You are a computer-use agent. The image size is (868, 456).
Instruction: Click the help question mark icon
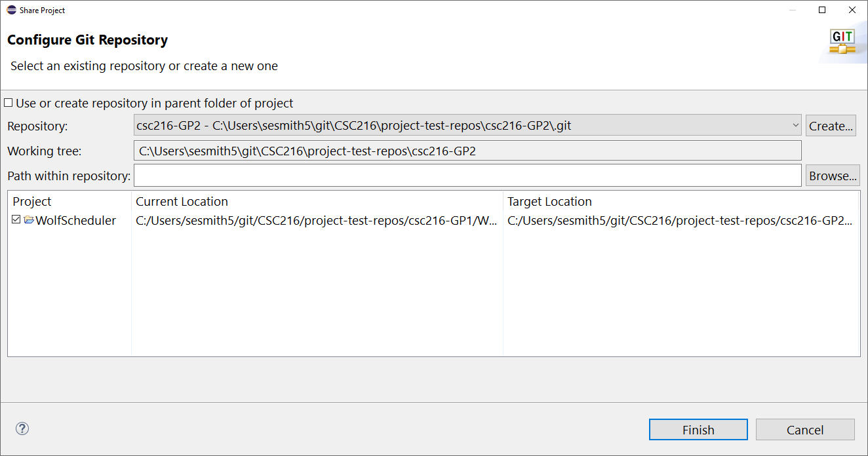(22, 428)
